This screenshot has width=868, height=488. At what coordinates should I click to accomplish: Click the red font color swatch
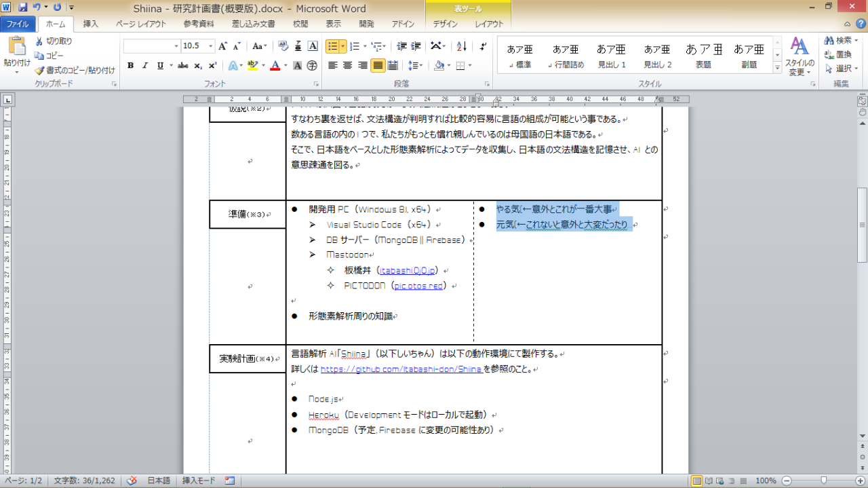pos(275,67)
